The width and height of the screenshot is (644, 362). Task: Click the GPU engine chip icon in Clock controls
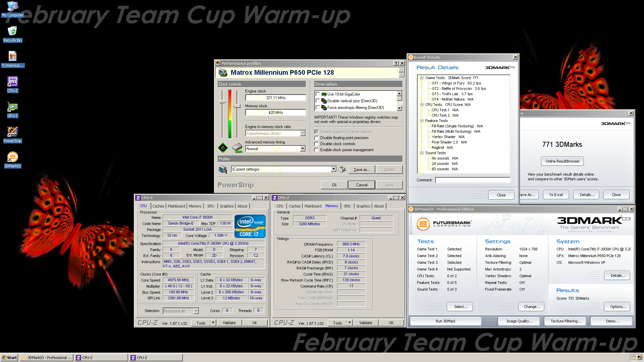(223, 147)
